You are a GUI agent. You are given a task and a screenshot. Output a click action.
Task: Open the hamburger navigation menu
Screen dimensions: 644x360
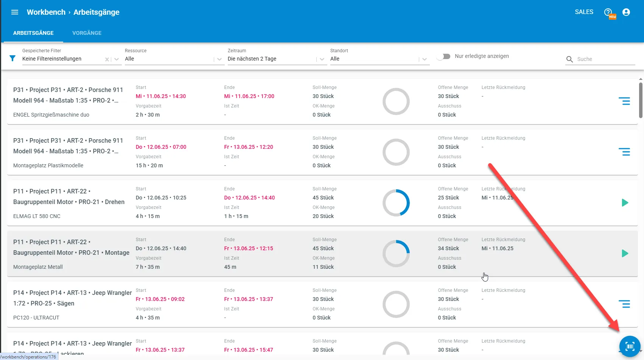click(x=15, y=12)
